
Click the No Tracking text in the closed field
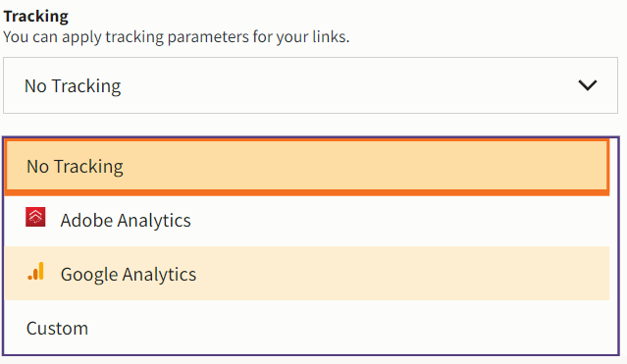73,86
